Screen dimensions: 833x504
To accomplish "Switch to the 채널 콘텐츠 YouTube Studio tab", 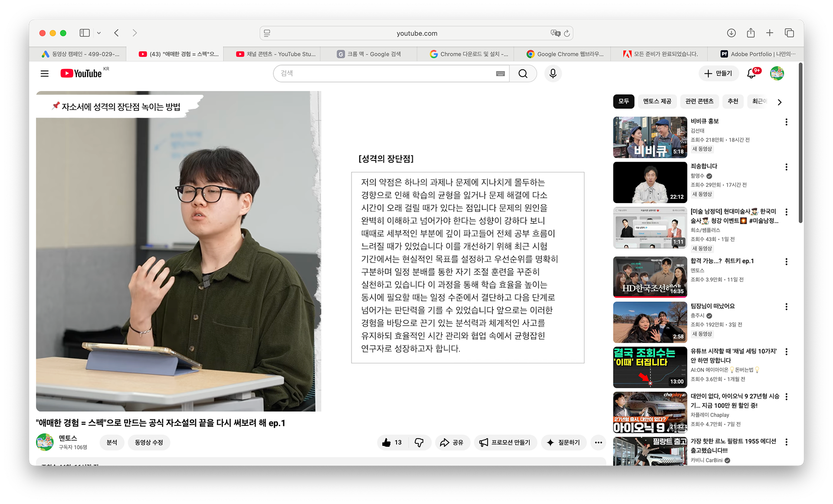I will [276, 54].
